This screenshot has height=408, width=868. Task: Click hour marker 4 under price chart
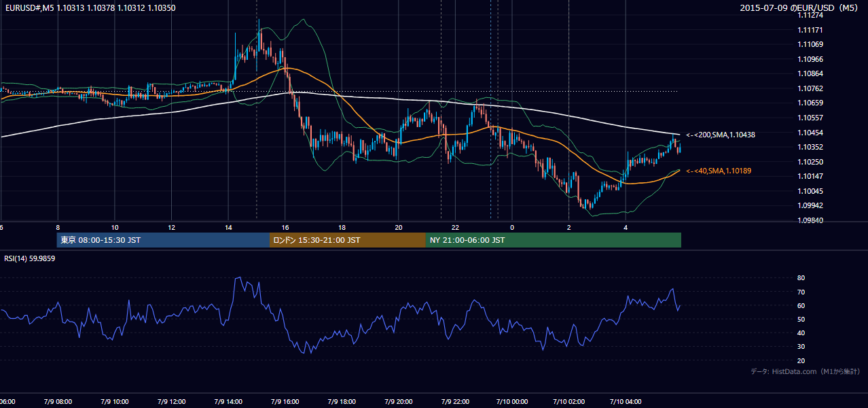[x=626, y=227]
